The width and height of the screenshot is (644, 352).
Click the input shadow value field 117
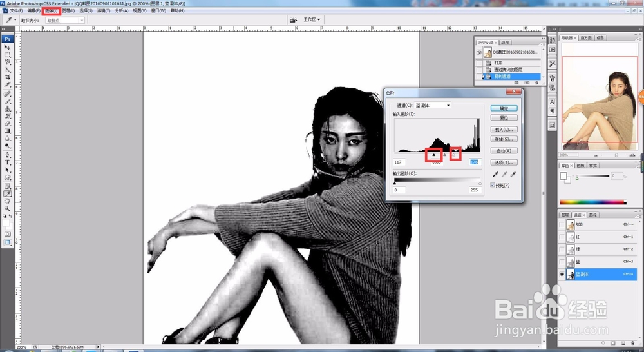399,162
